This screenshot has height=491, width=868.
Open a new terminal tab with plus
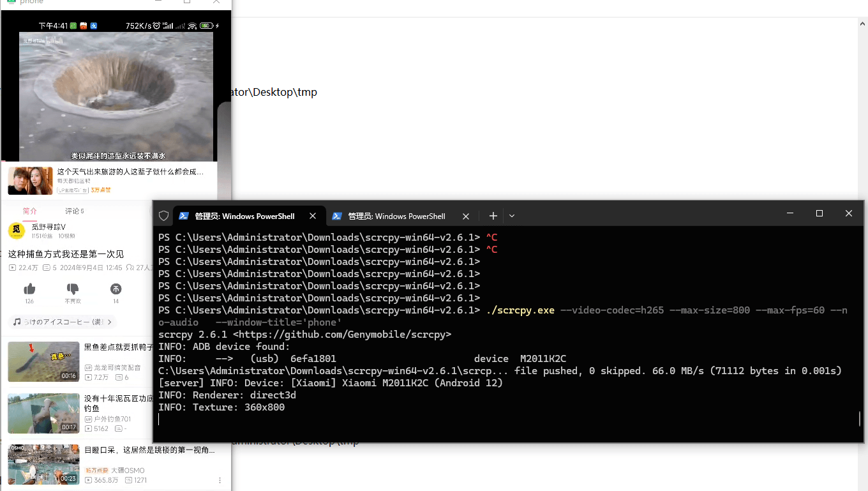pyautogui.click(x=493, y=216)
